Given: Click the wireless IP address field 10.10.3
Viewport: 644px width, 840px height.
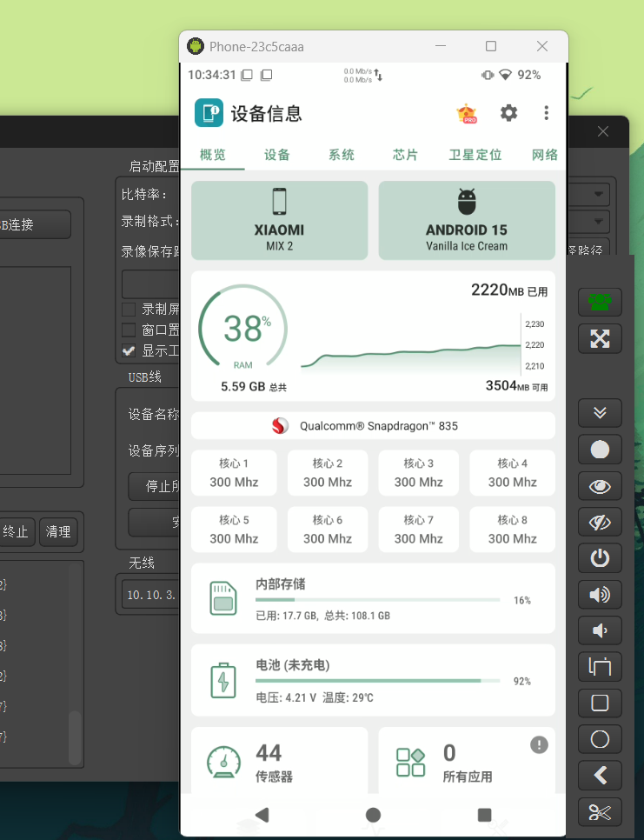Looking at the screenshot, I should [x=151, y=595].
